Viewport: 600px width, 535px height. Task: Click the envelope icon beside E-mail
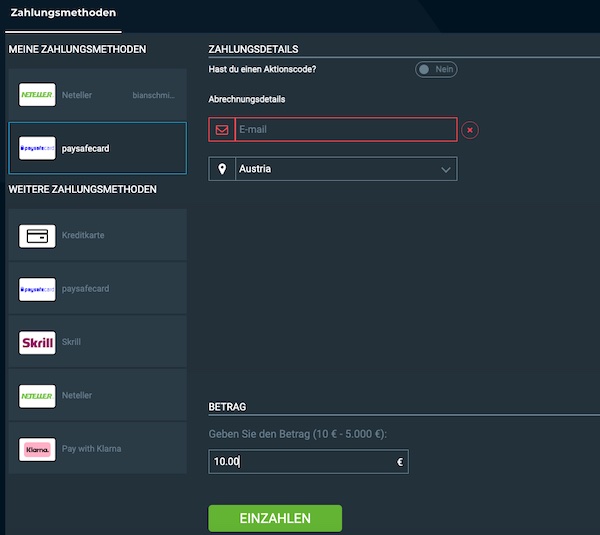222,130
